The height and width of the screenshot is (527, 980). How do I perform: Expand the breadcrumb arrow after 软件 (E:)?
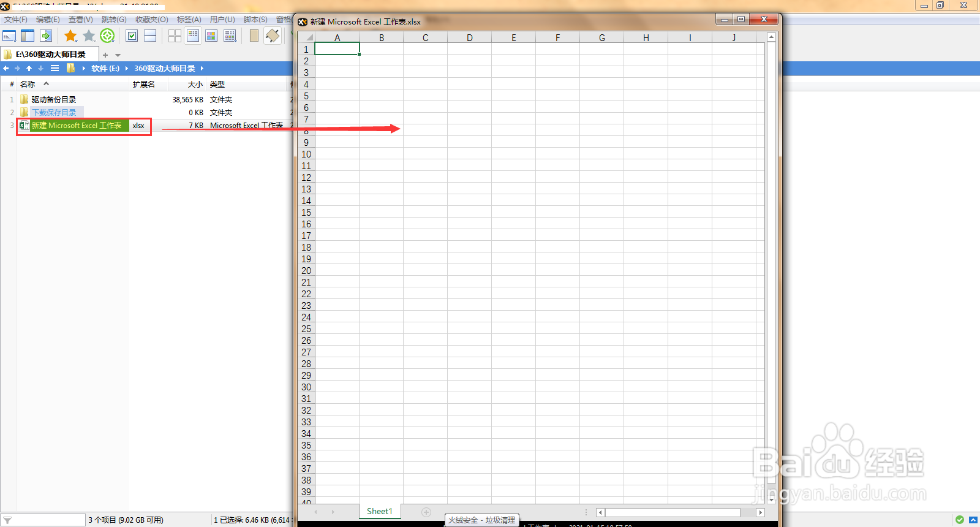pyautogui.click(x=127, y=69)
